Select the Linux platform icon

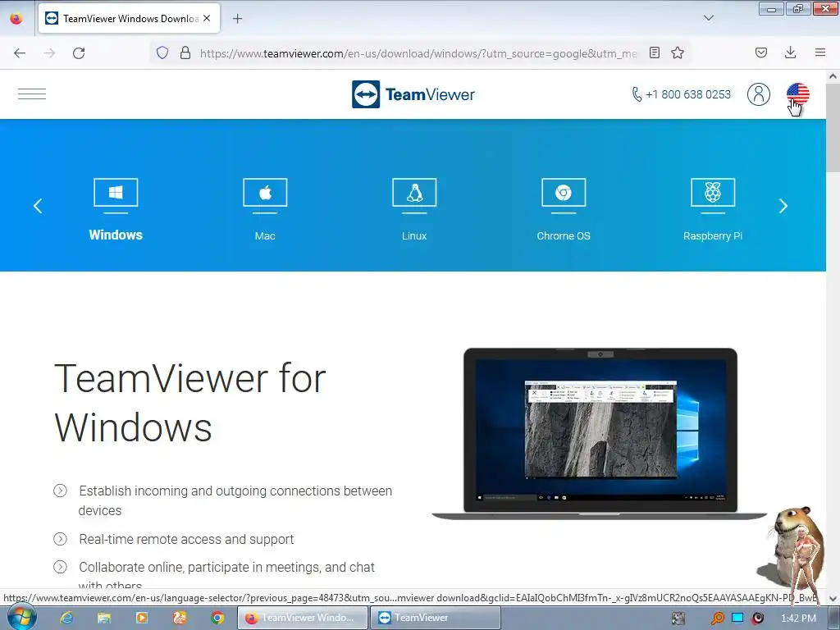pyautogui.click(x=414, y=195)
